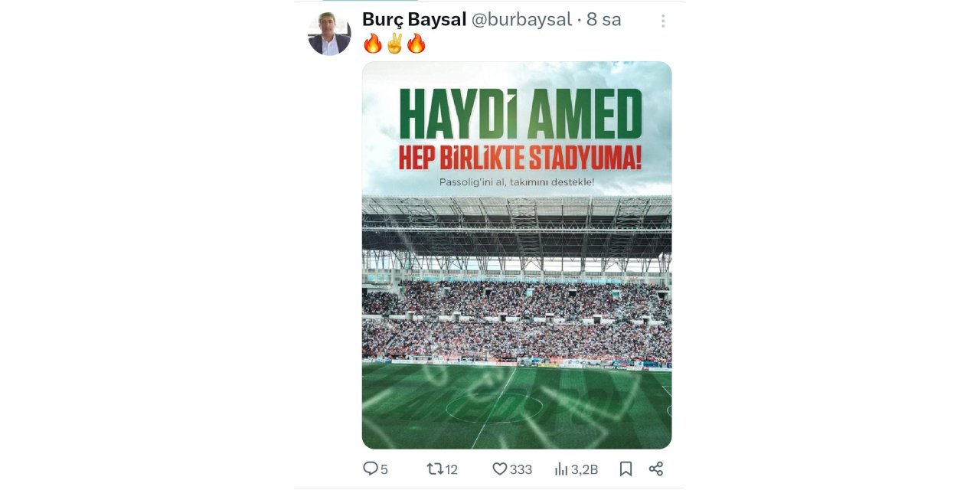Click the 3,2B view count
Screen dimensions: 980x490
pos(584,469)
